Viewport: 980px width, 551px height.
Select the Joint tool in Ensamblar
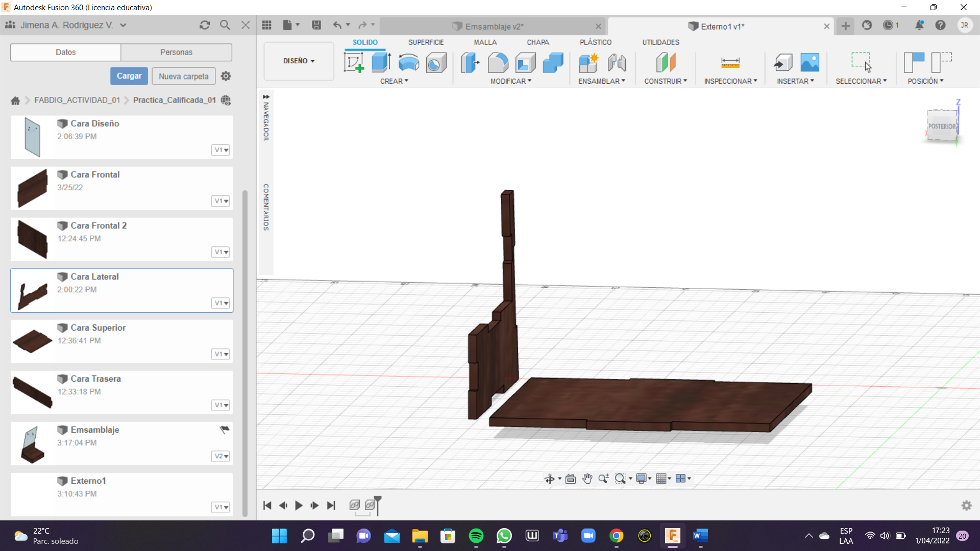click(x=617, y=63)
